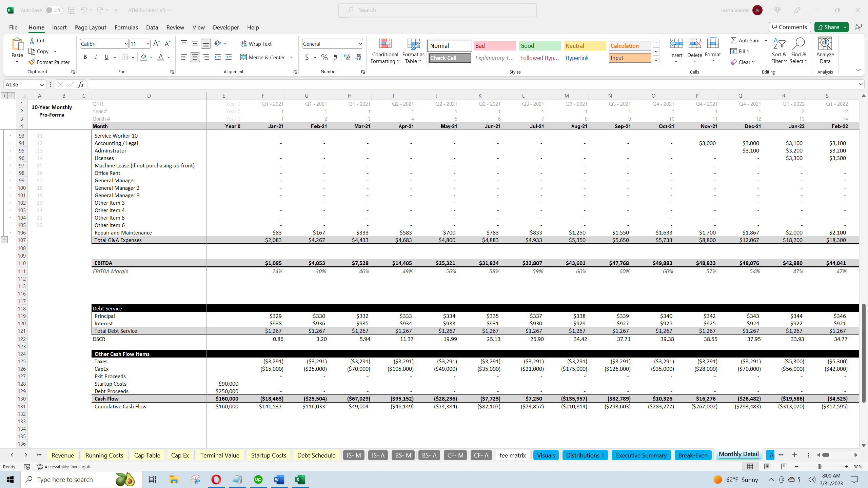Click the Cut scissors icon
Image resolution: width=868 pixels, height=488 pixels.
[x=32, y=40]
